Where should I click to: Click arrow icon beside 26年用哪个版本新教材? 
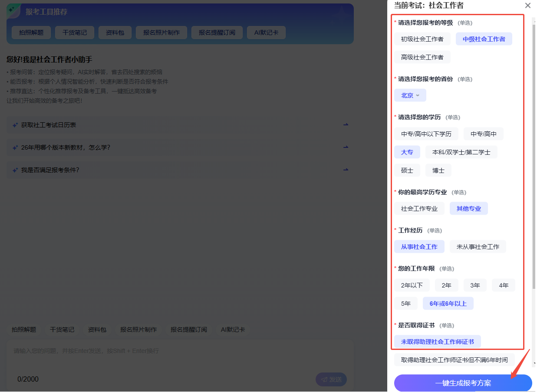346,147
